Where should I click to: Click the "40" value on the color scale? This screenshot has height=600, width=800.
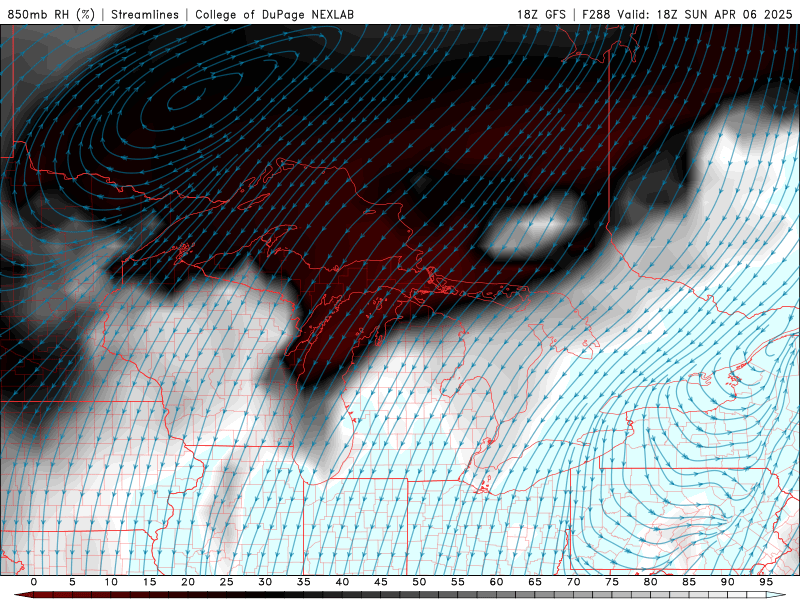(x=342, y=582)
